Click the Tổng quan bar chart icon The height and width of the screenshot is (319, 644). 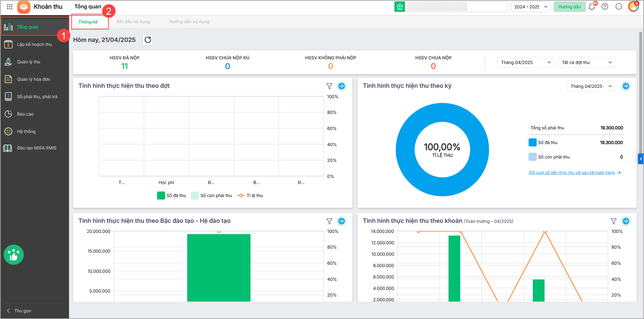[x=8, y=27]
